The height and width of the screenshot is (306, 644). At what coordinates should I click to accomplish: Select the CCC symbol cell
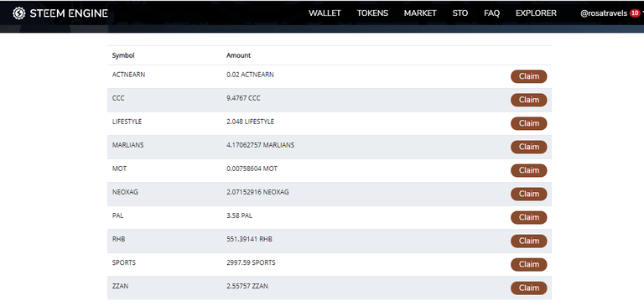click(118, 98)
